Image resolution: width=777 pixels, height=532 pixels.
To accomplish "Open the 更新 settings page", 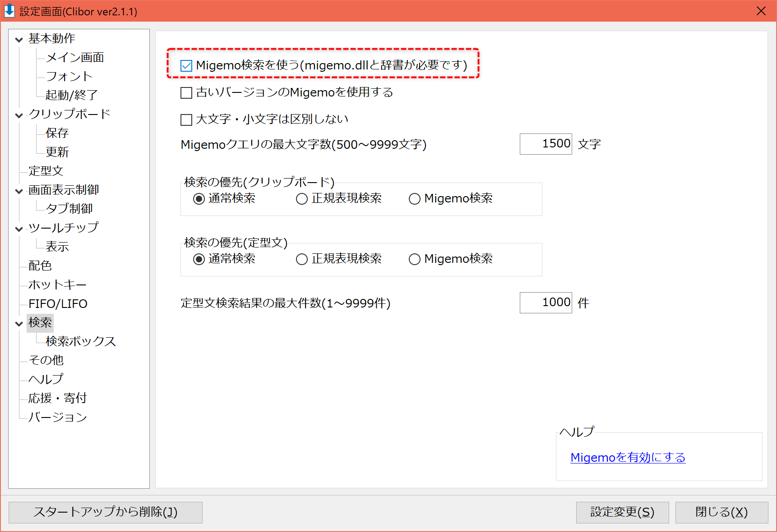I will pyautogui.click(x=57, y=152).
